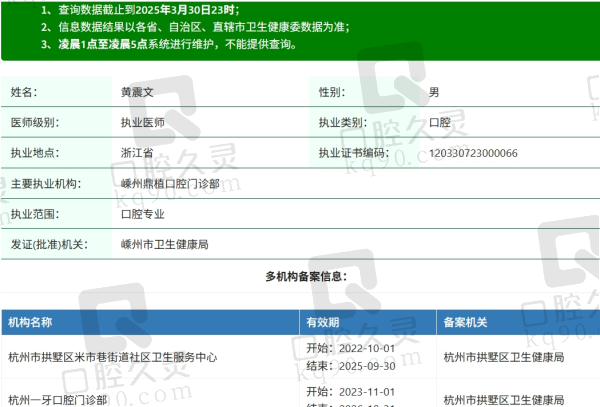Select the value 嵊州市卫生健康局
600x407 pixels.
[x=165, y=244]
